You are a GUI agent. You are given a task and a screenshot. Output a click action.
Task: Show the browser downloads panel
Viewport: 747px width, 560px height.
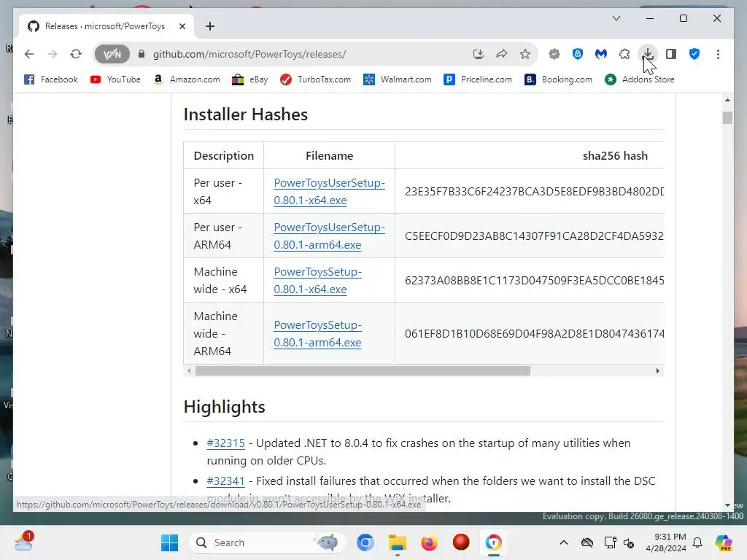pos(648,54)
